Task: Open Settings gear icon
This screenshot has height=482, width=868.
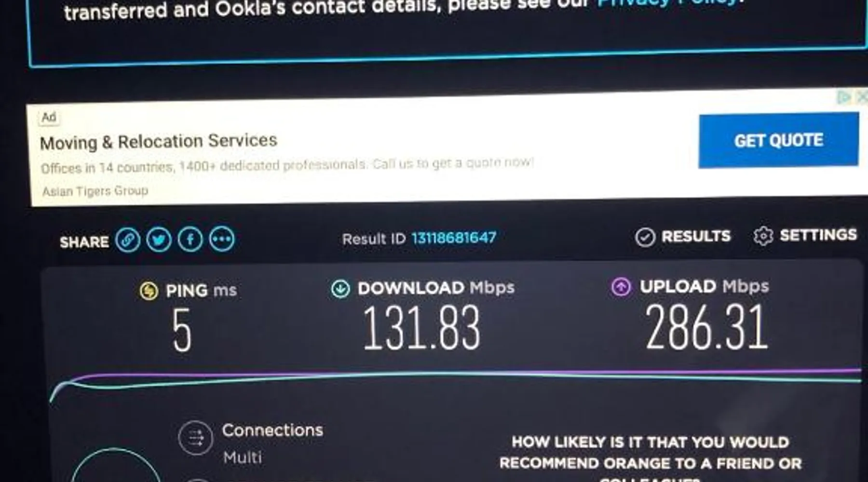Action: (763, 236)
